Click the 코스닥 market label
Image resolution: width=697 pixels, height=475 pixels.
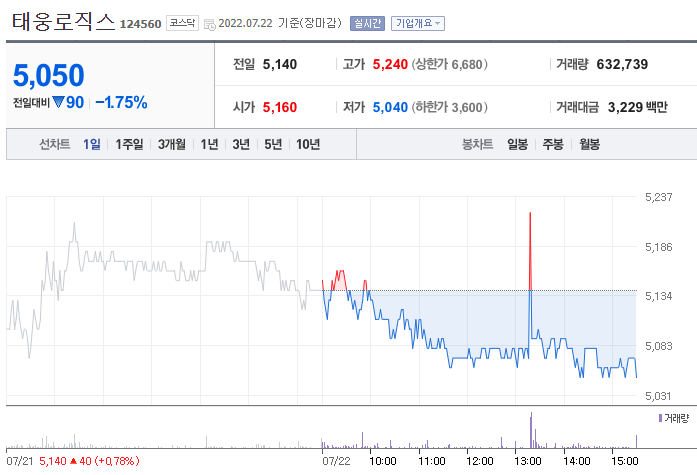click(x=182, y=23)
